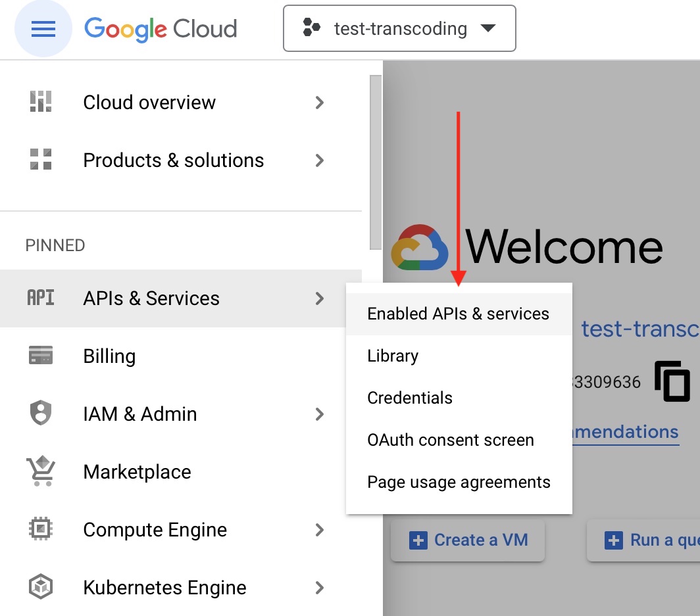Choose Page usage agreements
Image resolution: width=700 pixels, height=616 pixels.
point(459,482)
